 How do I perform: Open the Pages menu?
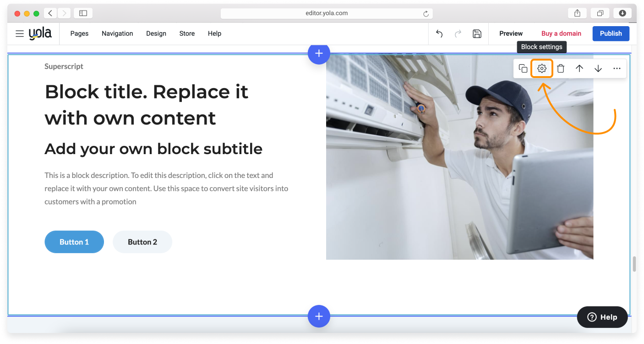[79, 33]
